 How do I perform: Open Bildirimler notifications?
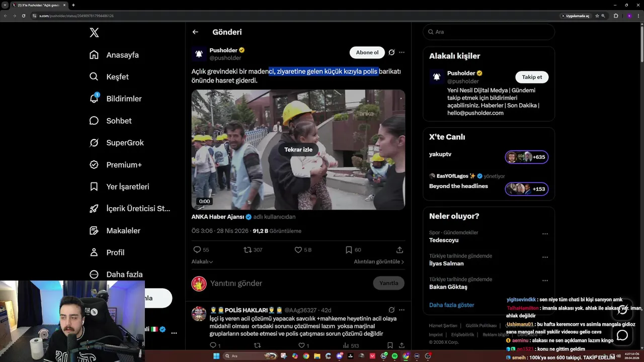click(115, 99)
